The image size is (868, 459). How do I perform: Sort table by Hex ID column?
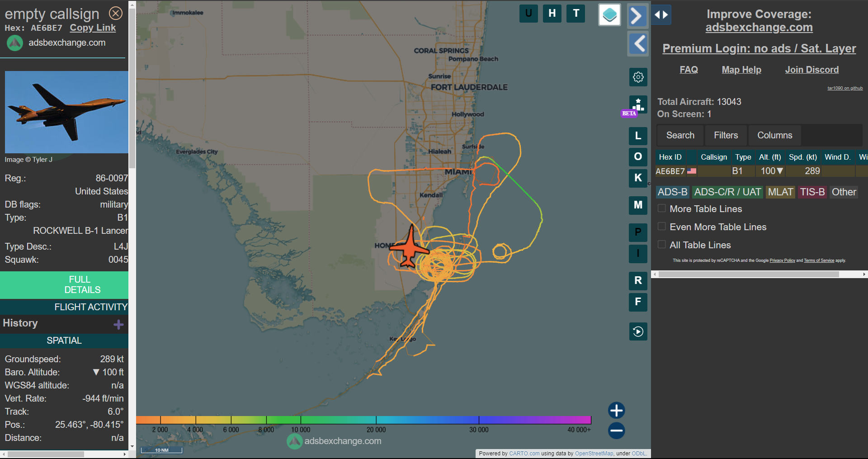pyautogui.click(x=670, y=157)
